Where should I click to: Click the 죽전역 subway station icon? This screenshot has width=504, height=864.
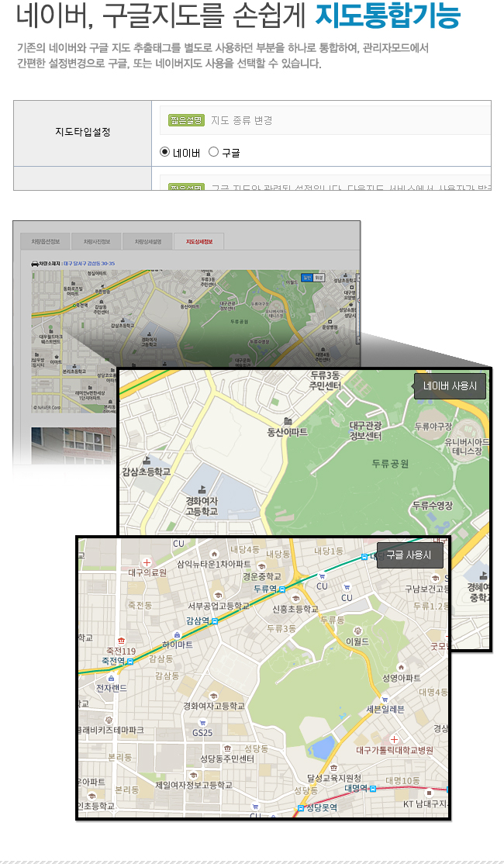pos(130,662)
